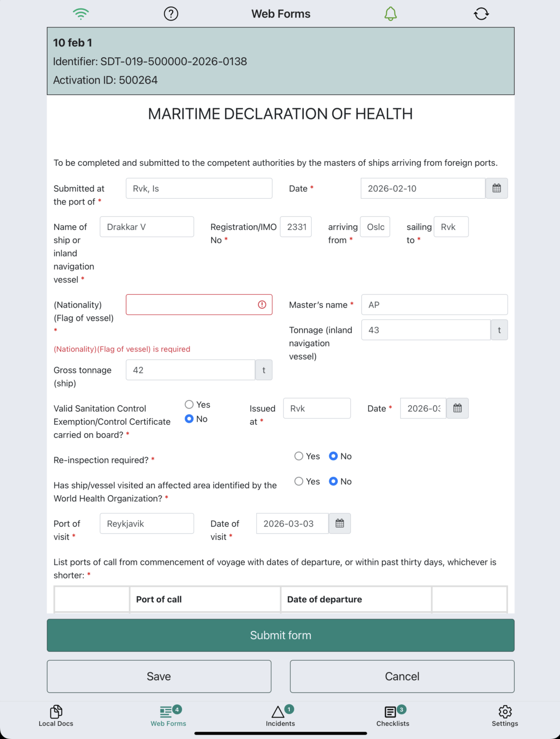Open calendar picker for submission Date
This screenshot has width=560, height=739.
(496, 188)
